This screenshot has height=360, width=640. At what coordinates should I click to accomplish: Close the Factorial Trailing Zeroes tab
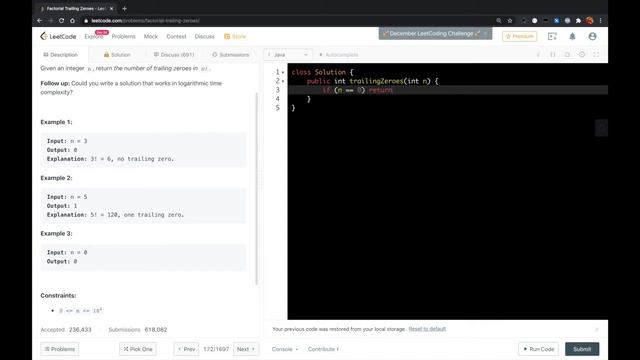(x=111, y=8)
